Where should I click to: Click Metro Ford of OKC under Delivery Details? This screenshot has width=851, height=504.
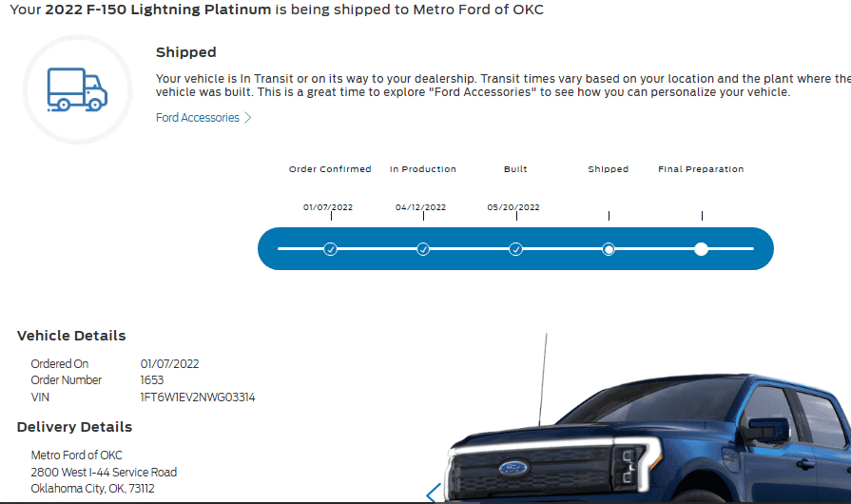point(76,456)
